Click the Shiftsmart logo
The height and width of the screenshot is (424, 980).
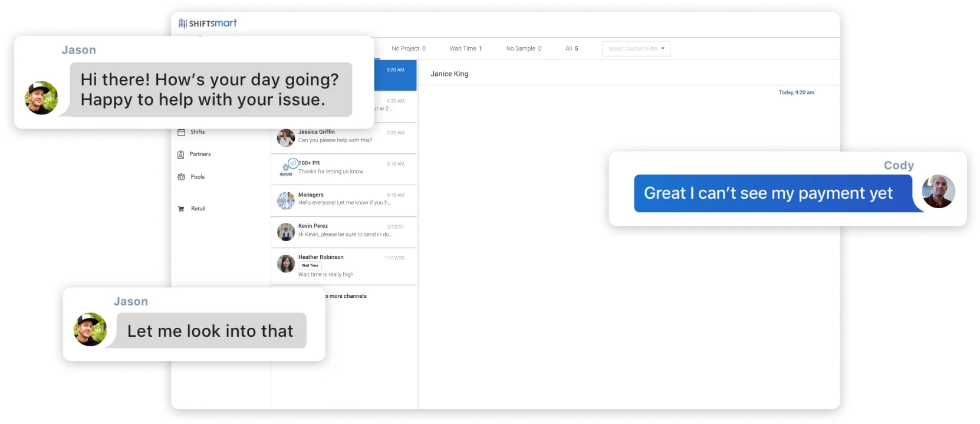(x=208, y=23)
